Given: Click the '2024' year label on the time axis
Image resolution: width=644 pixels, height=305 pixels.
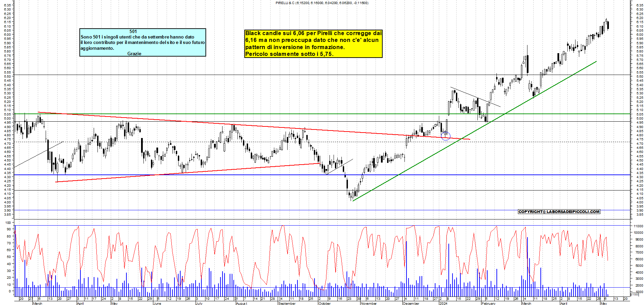Looking at the screenshot, I should coord(443,303).
